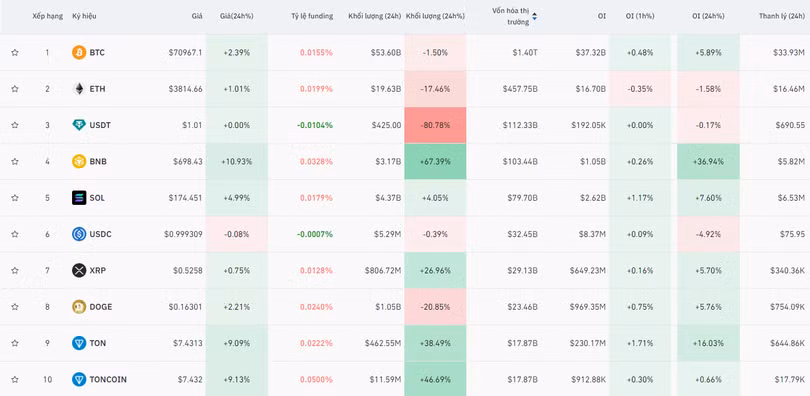Click the Ethereum diamond logo
The image size is (810, 396).
pyautogui.click(x=79, y=89)
